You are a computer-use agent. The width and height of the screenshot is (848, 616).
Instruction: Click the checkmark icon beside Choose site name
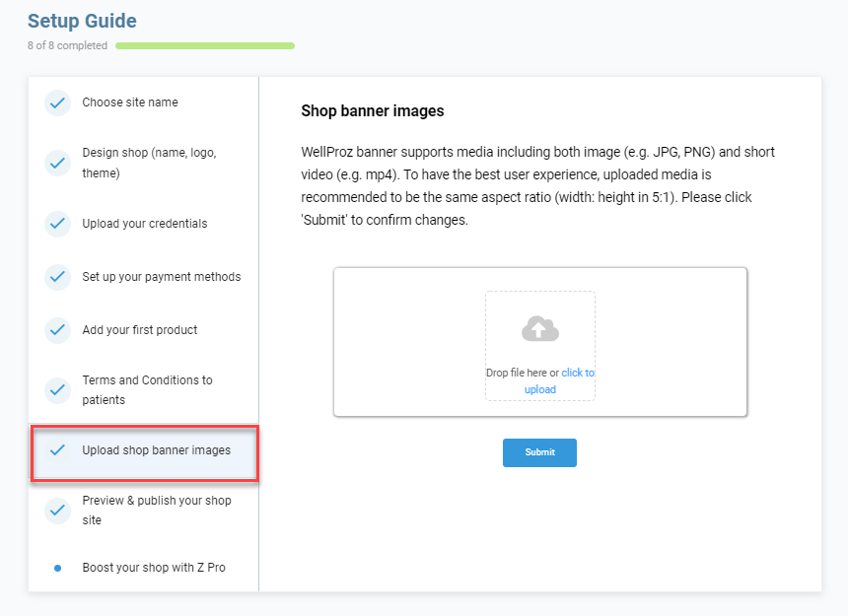click(57, 103)
